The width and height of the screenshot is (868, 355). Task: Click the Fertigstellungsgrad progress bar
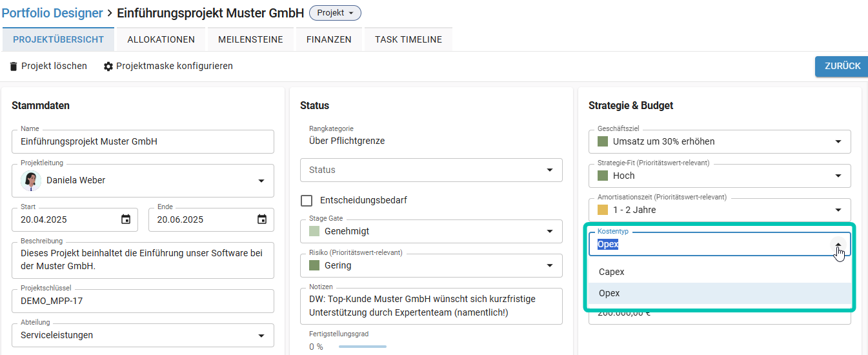click(x=363, y=347)
